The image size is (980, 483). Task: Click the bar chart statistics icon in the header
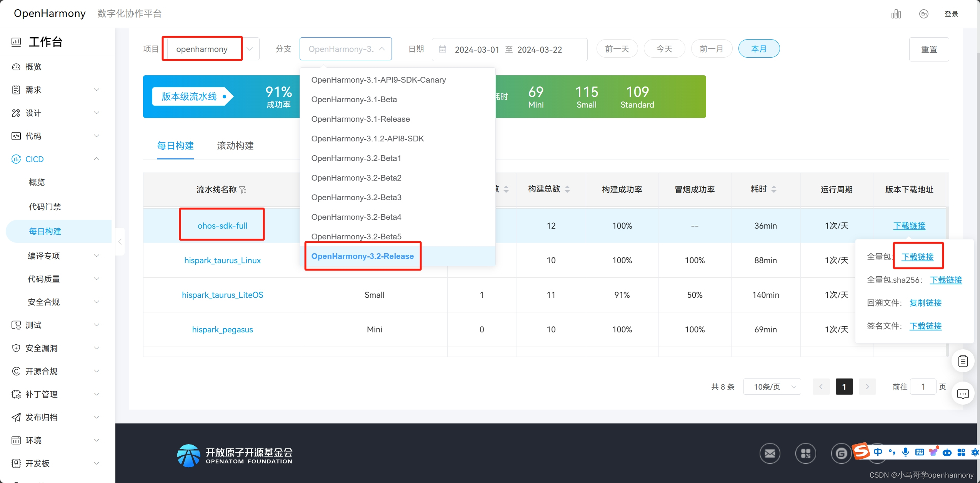(896, 13)
